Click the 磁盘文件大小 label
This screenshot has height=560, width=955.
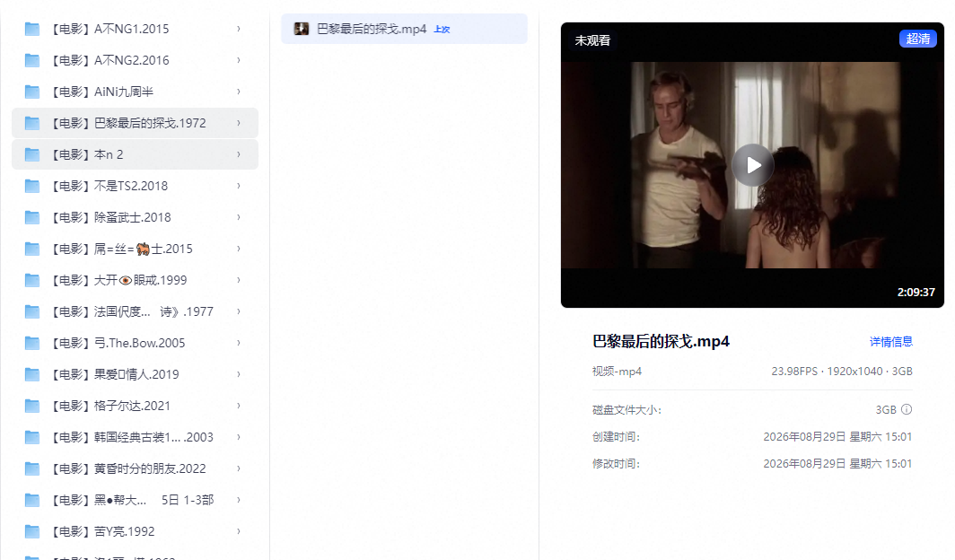point(626,410)
